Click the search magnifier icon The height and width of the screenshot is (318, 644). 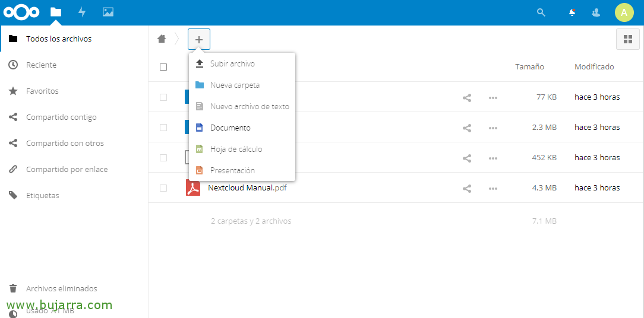point(541,12)
